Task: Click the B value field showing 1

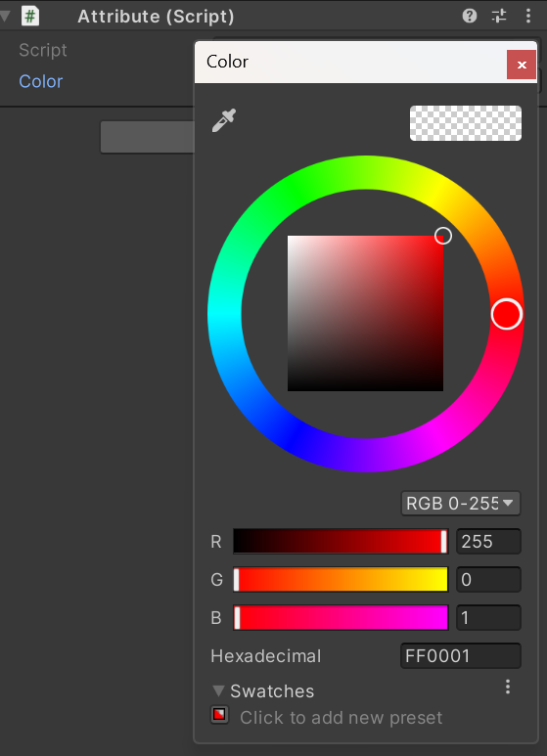Action: coord(488,618)
